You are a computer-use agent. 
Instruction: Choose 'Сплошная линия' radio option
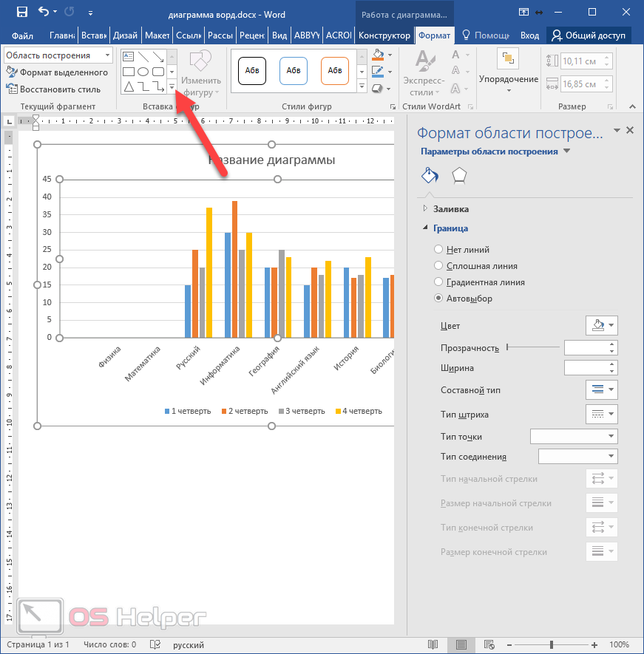point(439,266)
